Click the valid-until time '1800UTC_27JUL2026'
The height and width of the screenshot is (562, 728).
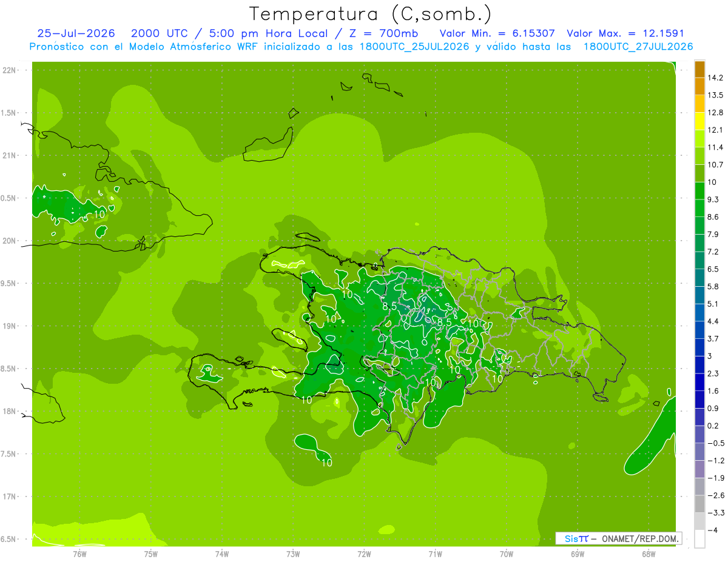tap(638, 47)
